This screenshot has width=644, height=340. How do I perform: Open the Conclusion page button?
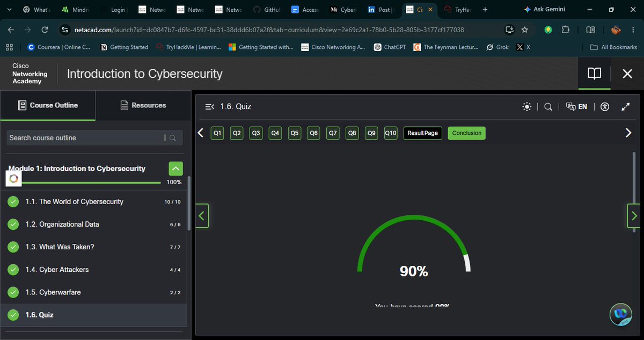467,133
